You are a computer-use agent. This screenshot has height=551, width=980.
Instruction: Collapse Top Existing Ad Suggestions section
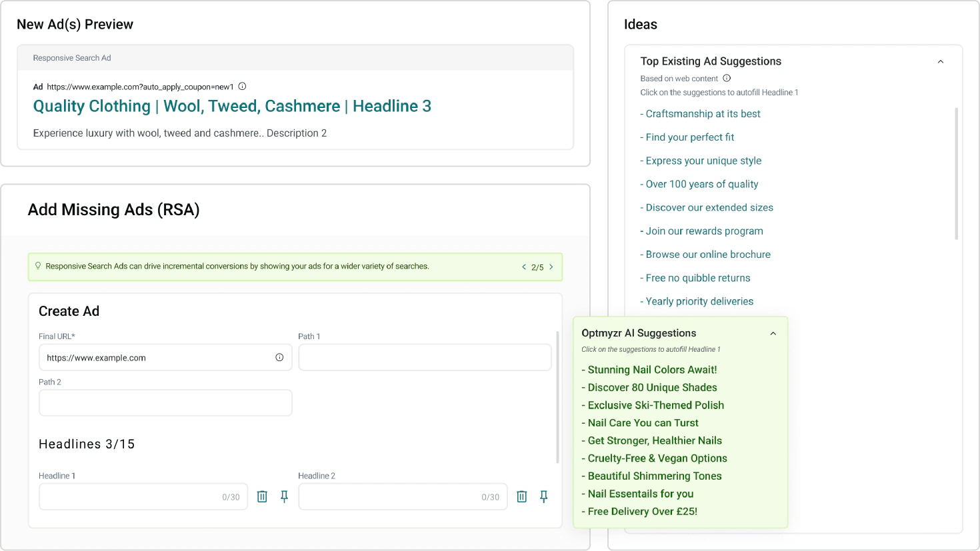point(940,61)
